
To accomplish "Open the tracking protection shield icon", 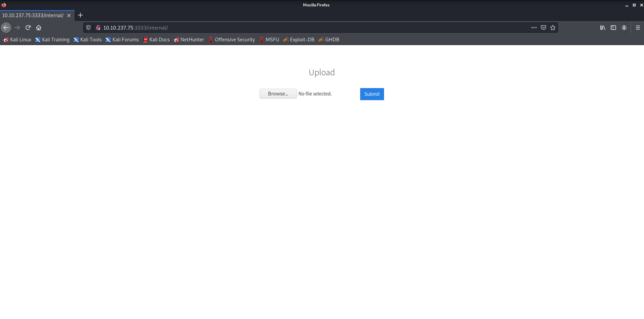I will (x=88, y=28).
